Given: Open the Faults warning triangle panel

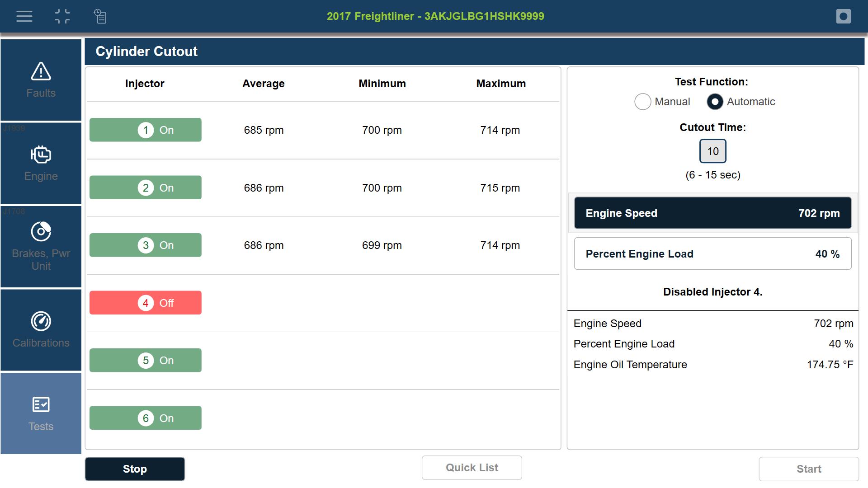Looking at the screenshot, I should [41, 80].
